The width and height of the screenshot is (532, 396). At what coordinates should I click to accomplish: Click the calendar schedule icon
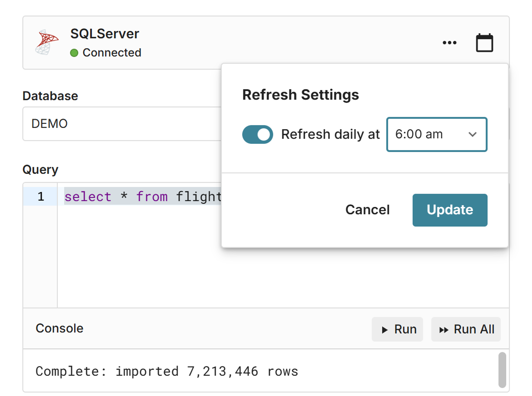click(484, 43)
